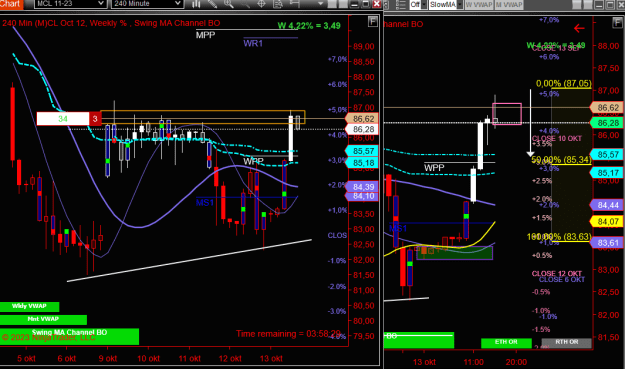This screenshot has width=625, height=369.
Task: Click the purple 84,39 price marker
Action: click(363, 186)
